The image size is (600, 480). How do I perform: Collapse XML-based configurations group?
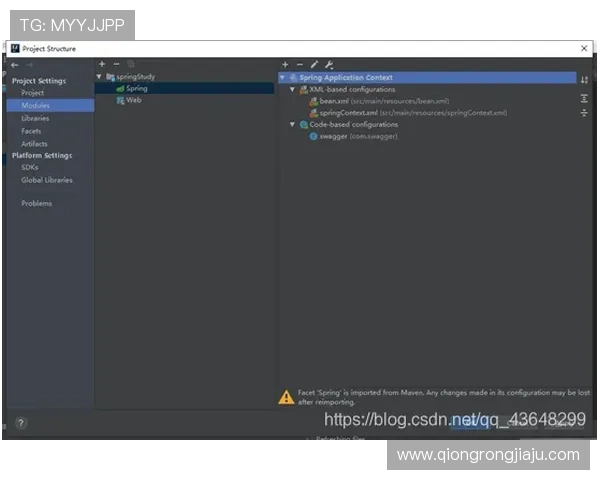coord(292,89)
